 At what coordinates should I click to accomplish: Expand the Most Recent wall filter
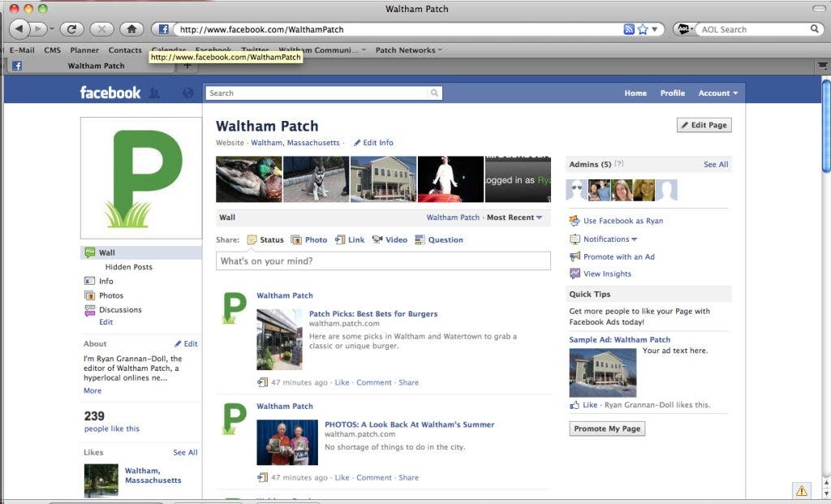514,218
